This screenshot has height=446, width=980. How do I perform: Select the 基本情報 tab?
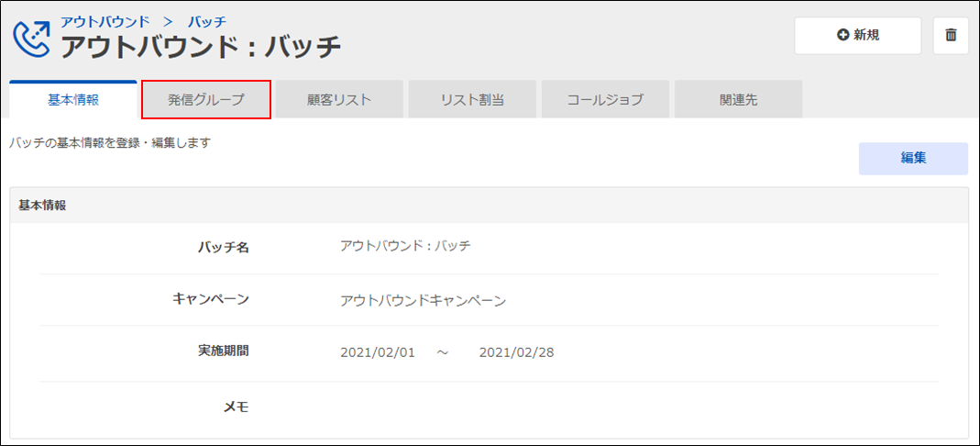tap(73, 100)
